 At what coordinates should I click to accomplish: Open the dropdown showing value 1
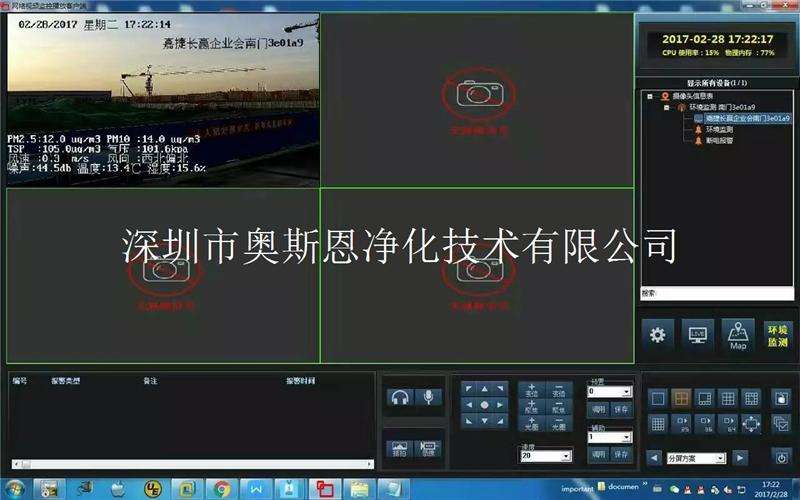point(610,437)
